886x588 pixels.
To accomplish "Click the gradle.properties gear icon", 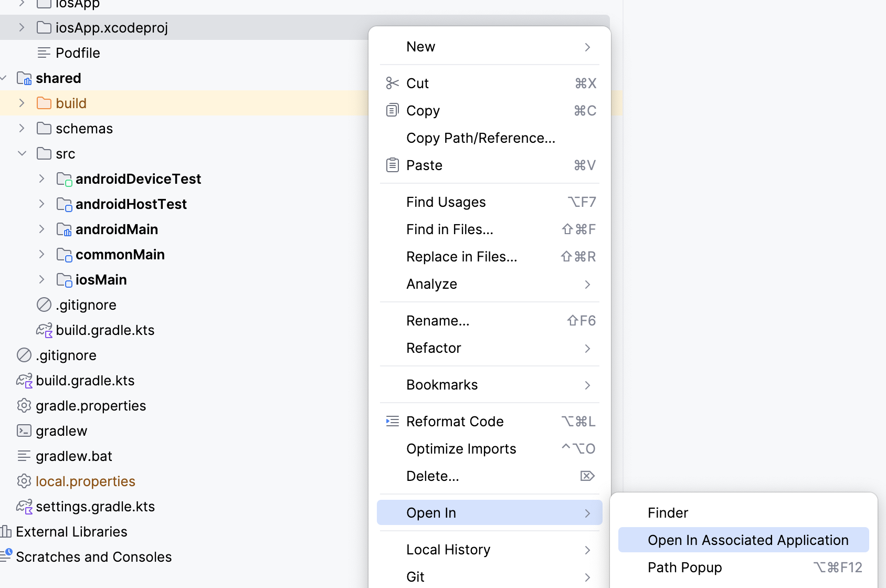I will coord(24,406).
